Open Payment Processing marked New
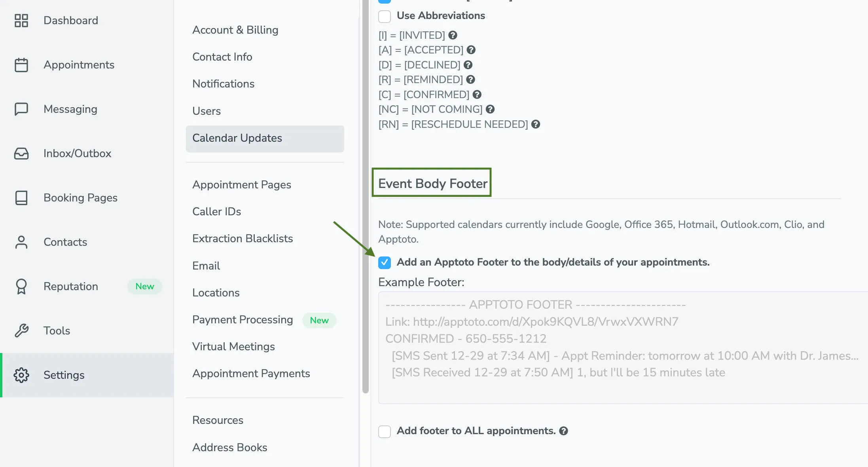Screen dimensions: 868x467 242,319
